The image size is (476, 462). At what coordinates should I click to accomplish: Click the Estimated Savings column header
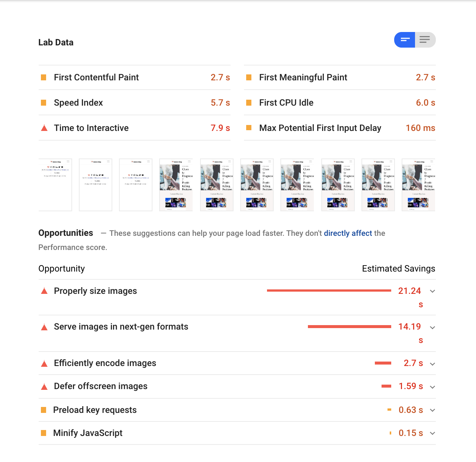click(399, 269)
